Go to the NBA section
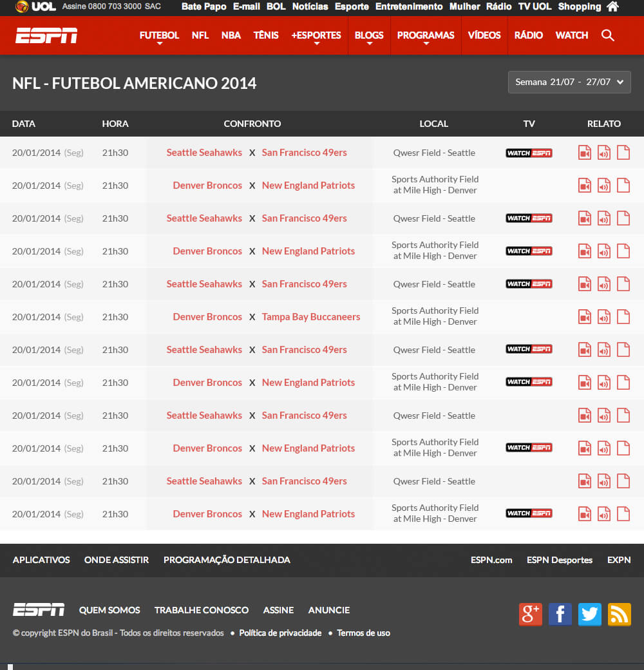644x670 pixels. 231,35
